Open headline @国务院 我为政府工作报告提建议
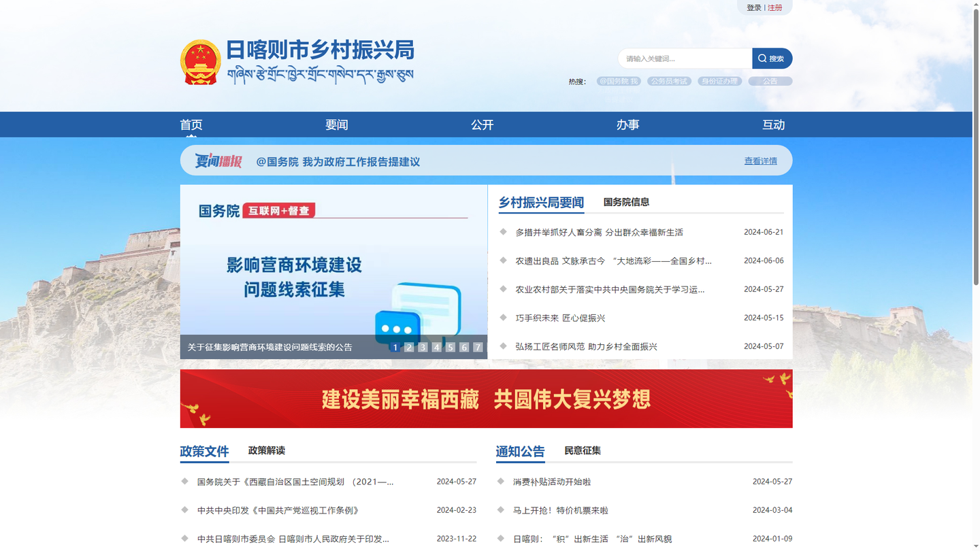Image resolution: width=980 pixels, height=551 pixels. click(x=338, y=162)
